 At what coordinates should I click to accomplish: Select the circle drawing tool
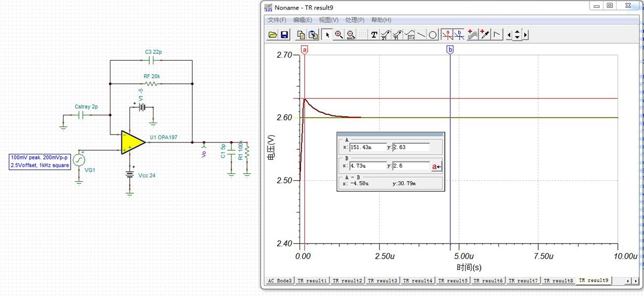[433, 35]
